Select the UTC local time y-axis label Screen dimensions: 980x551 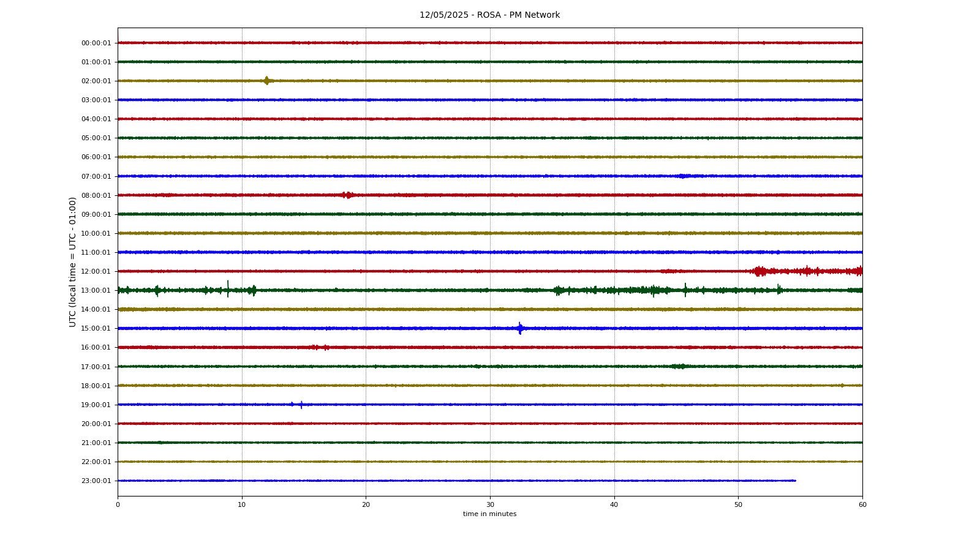(x=73, y=261)
